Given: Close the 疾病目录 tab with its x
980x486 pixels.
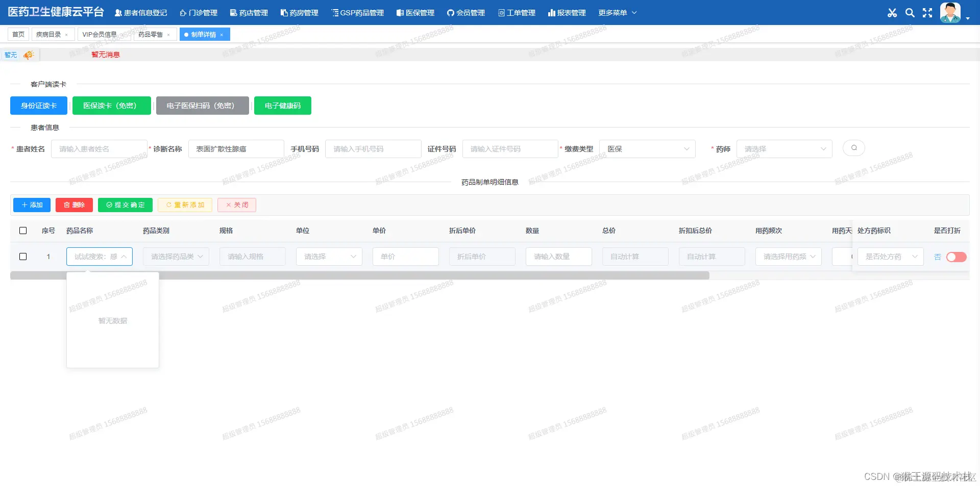Looking at the screenshot, I should 66,35.
